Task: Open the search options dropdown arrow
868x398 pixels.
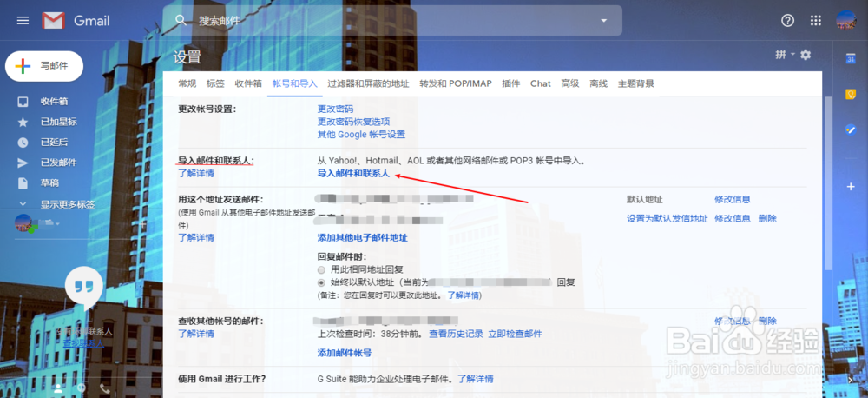Action: click(x=603, y=21)
